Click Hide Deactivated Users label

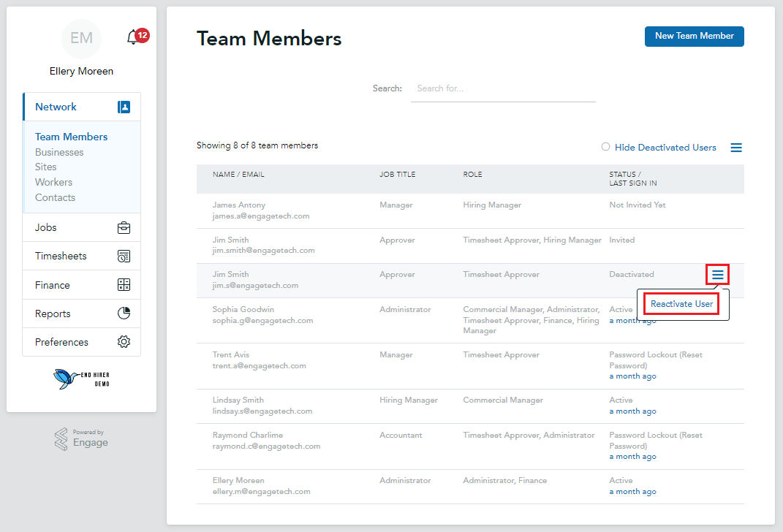pos(665,147)
